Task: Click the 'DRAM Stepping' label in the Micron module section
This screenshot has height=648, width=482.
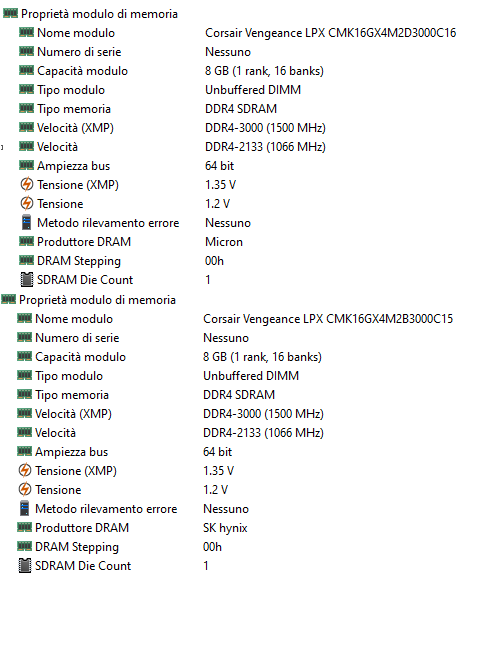Action: point(79,261)
